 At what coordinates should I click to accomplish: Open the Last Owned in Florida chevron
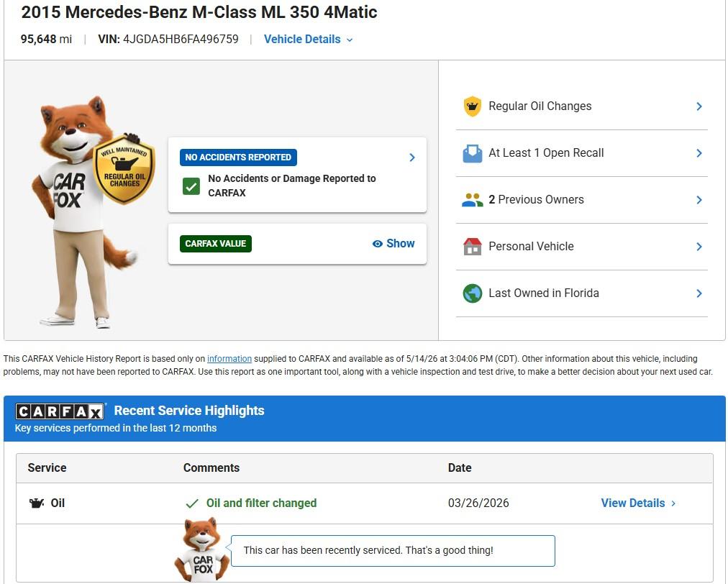coord(699,293)
